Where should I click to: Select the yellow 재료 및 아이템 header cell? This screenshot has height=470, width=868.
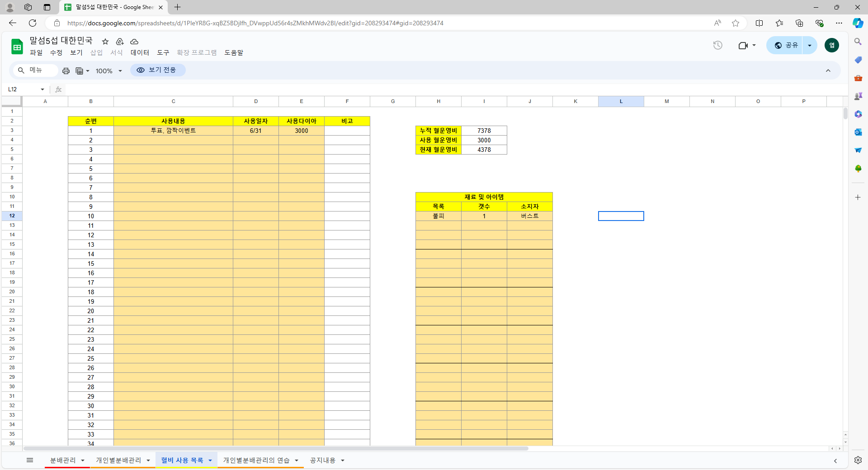484,197
